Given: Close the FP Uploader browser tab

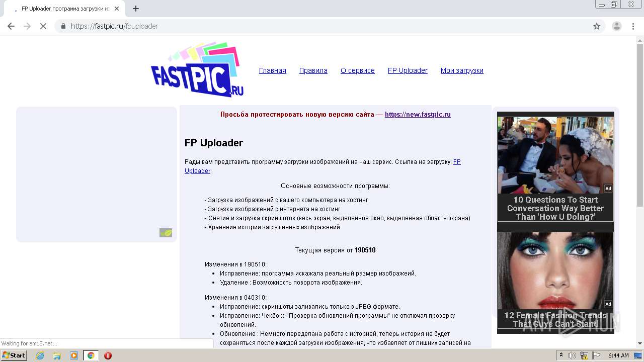Looking at the screenshot, I should pyautogui.click(x=117, y=9).
